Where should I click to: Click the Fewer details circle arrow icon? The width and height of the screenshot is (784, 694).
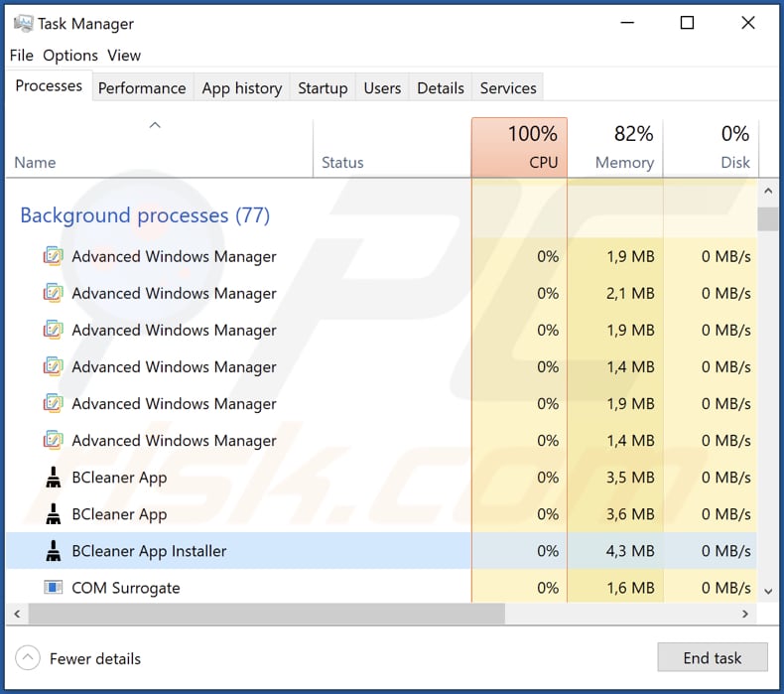(x=28, y=658)
